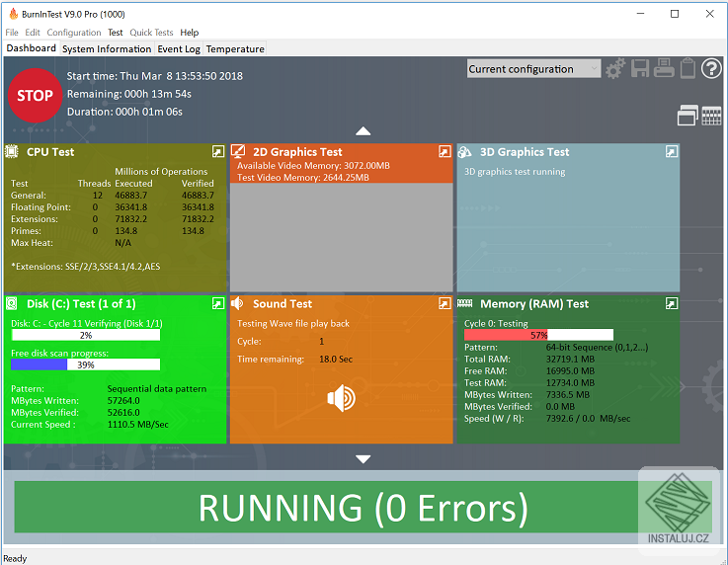The image size is (728, 565).
Task: Click the Time remaining 18.0 Sec value
Action: tap(336, 359)
